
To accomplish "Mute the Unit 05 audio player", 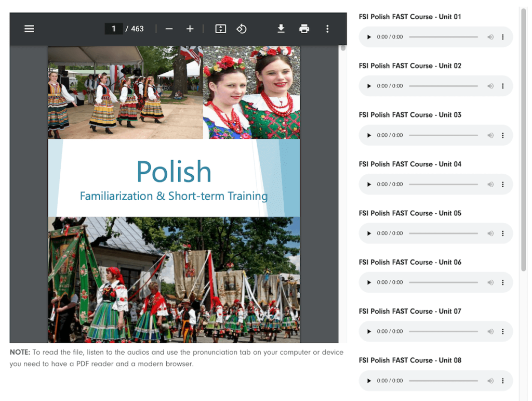I will [490, 233].
